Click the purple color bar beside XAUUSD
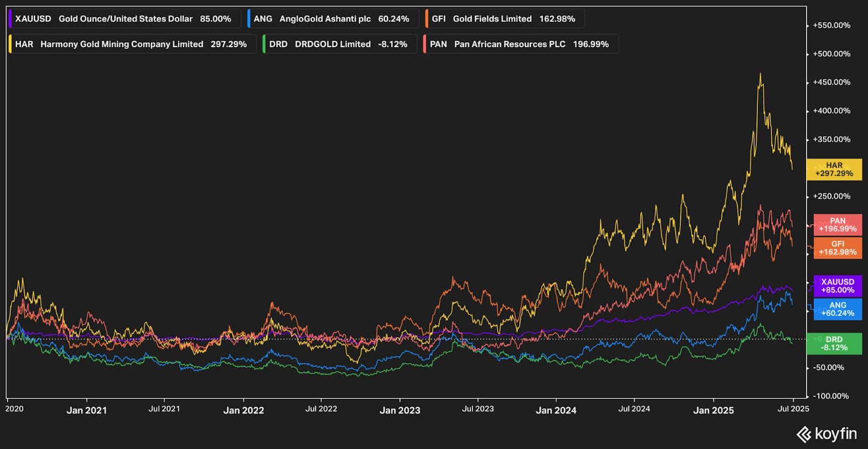868x449 pixels. click(x=10, y=18)
